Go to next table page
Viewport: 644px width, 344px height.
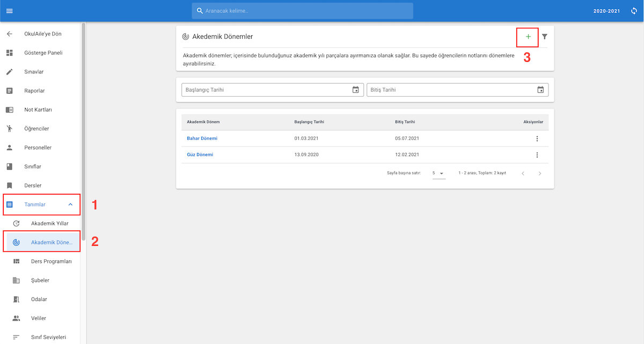(539, 173)
